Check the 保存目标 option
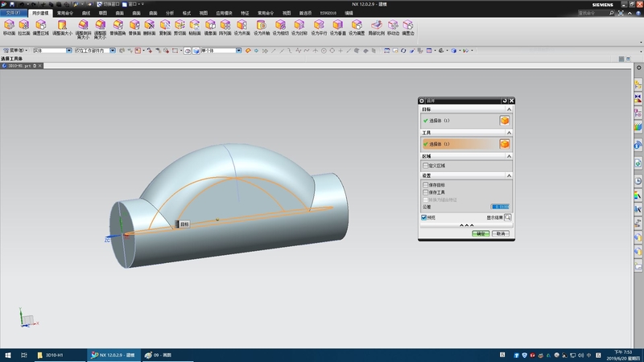The width and height of the screenshot is (644, 362). tap(425, 185)
